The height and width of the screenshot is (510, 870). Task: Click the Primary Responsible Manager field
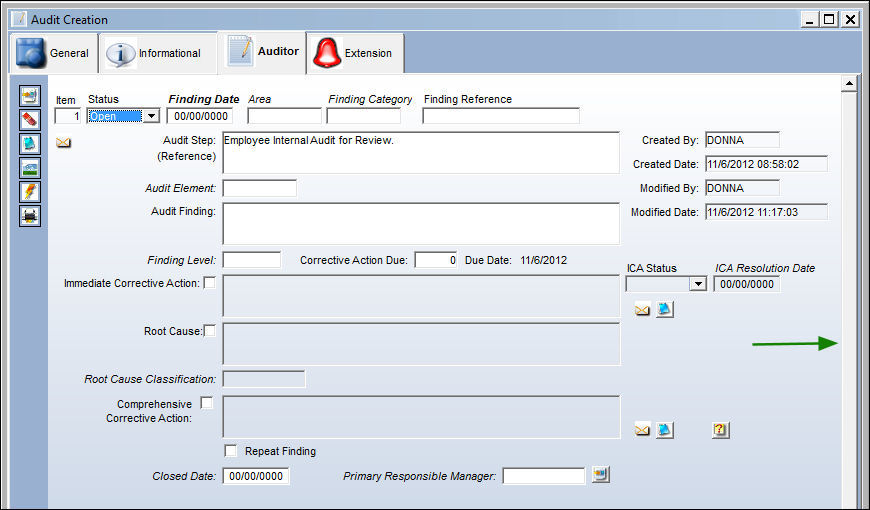tap(544, 476)
